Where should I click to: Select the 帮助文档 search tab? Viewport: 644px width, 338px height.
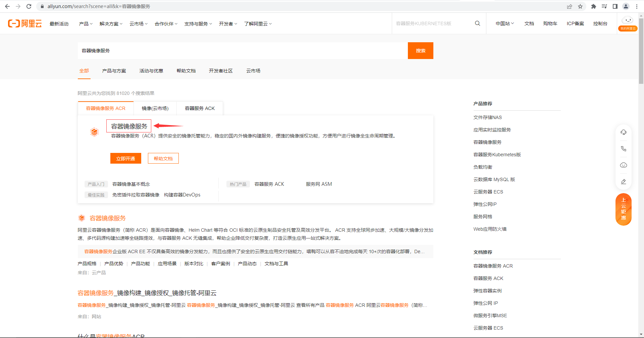[186, 71]
